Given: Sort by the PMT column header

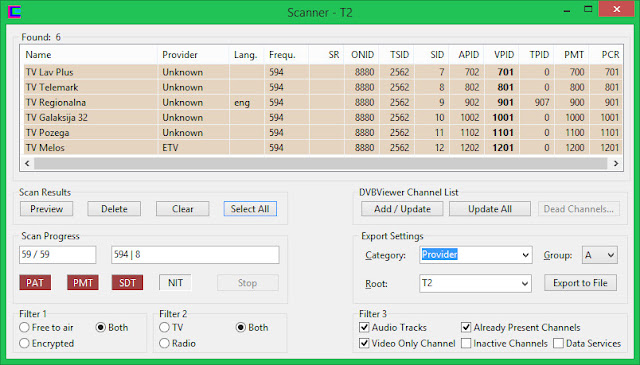Looking at the screenshot, I should [x=571, y=55].
